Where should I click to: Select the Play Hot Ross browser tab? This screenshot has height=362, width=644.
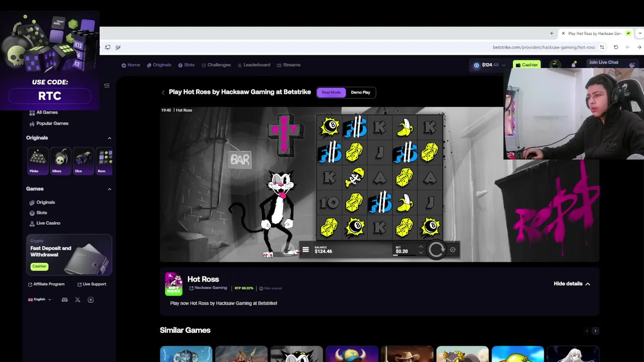(x=595, y=34)
